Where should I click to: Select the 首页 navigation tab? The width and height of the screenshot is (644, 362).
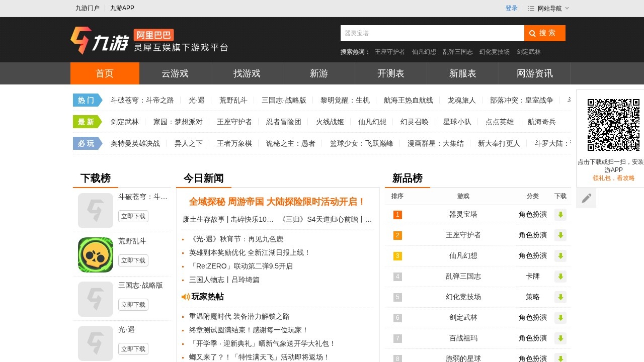105,73
